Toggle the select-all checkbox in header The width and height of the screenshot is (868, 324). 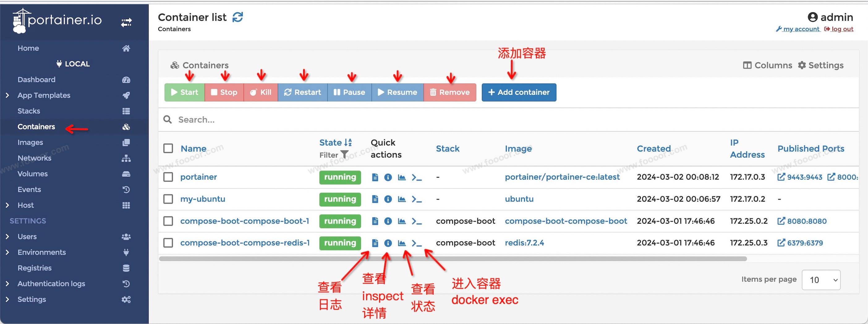[168, 148]
